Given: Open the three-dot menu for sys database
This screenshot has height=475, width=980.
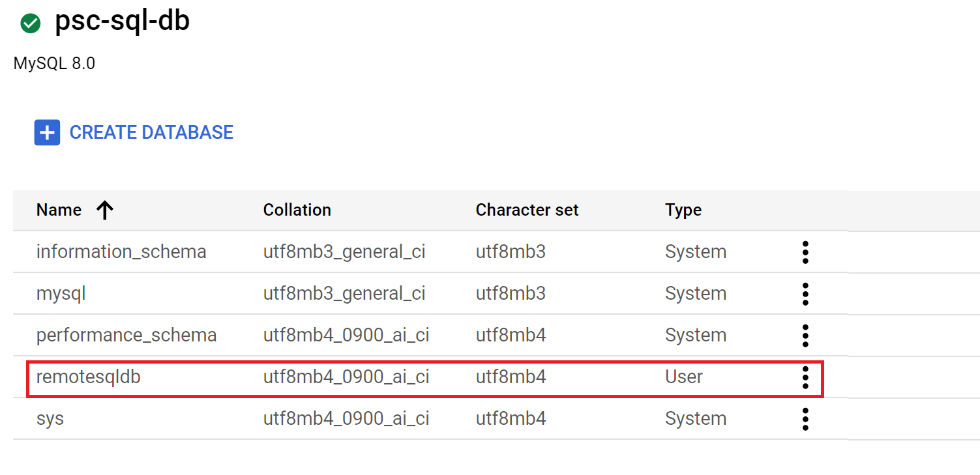Looking at the screenshot, I should pyautogui.click(x=805, y=418).
